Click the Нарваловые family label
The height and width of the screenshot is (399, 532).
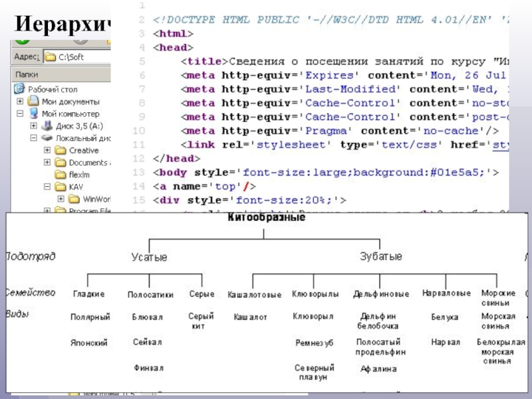(446, 293)
